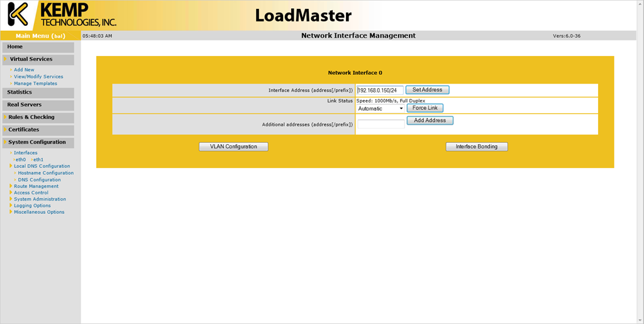Image resolution: width=644 pixels, height=324 pixels.
Task: Collapse Local DNS Configuration tree item
Action: point(42,166)
